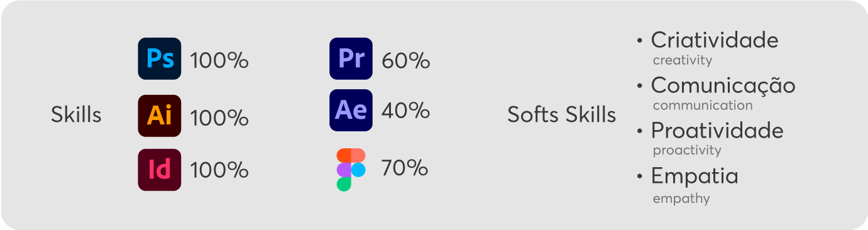Viewport: 868px width, 230px height.
Task: Click the Photoshop Ps icon
Action: [160, 58]
